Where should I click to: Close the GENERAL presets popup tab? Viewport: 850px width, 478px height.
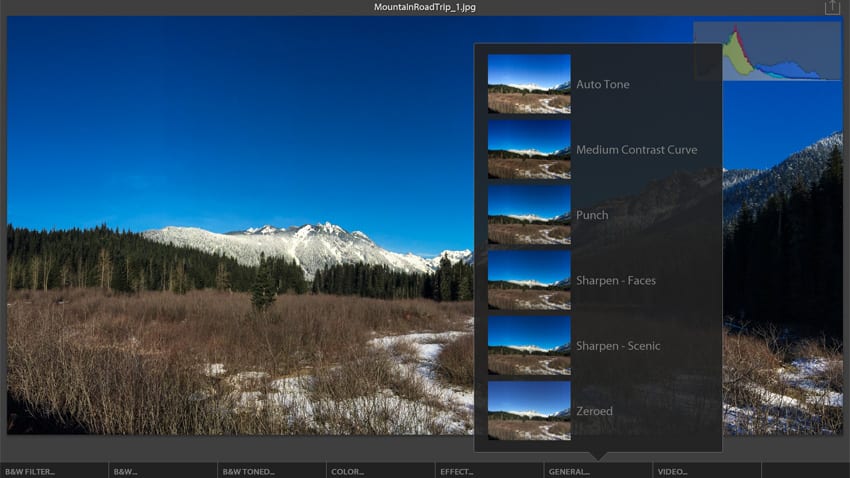coord(598,471)
